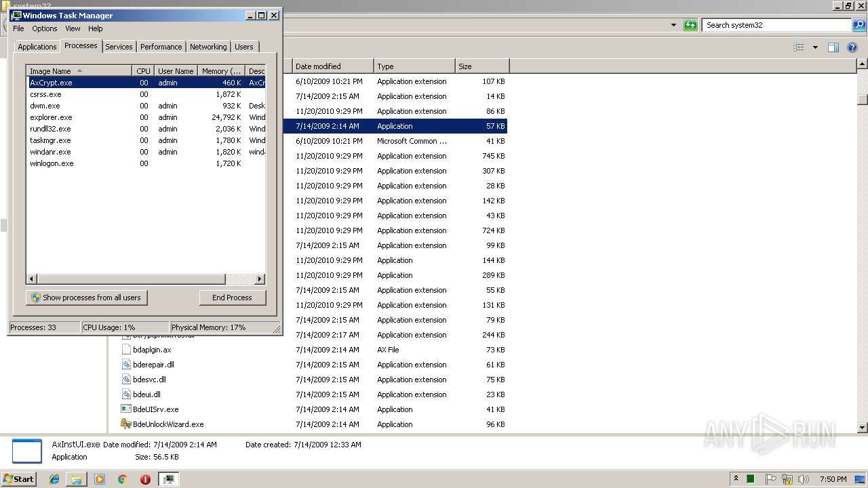The image size is (868, 488).
Task: Click Show processes from all users button
Action: click(86, 298)
